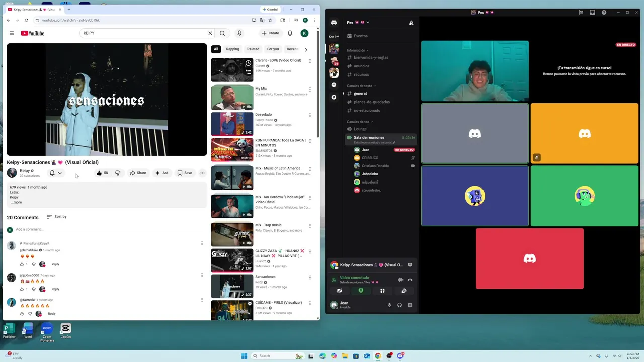Reply to @lethalduke's comment
This screenshot has width=644, height=362.
[x=55, y=264]
